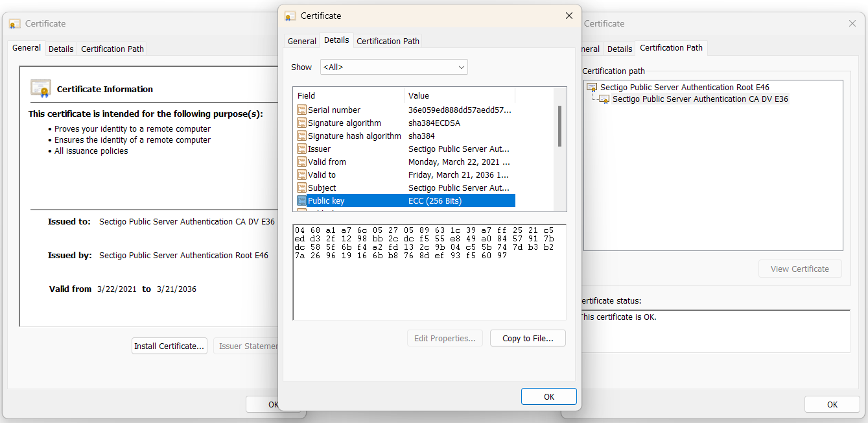This screenshot has width=868, height=423.
Task: Click the Issuer field icon
Action: pyautogui.click(x=301, y=149)
